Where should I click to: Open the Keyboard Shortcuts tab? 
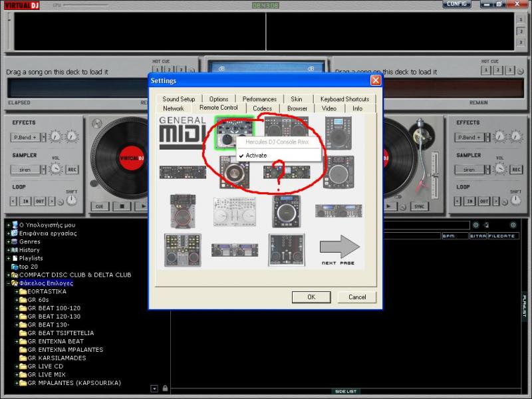click(x=344, y=99)
